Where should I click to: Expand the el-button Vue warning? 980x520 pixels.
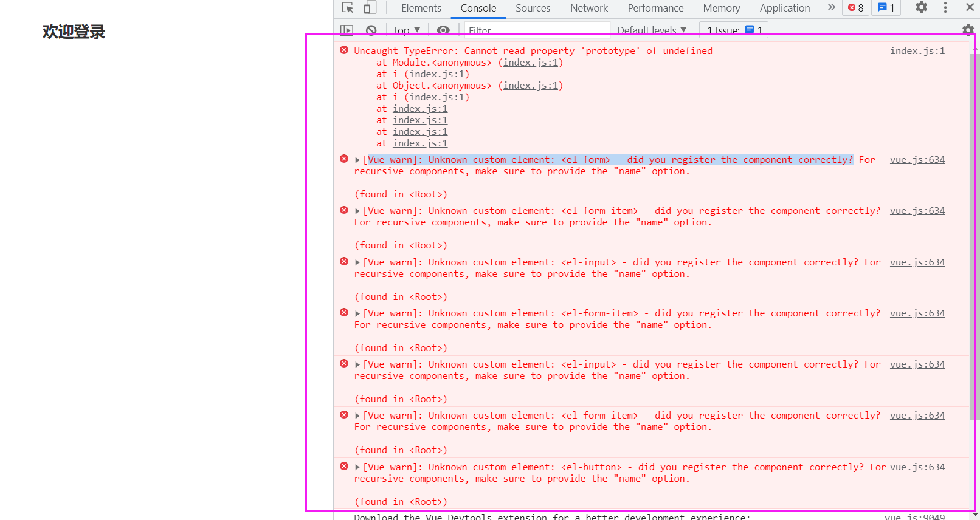(357, 468)
